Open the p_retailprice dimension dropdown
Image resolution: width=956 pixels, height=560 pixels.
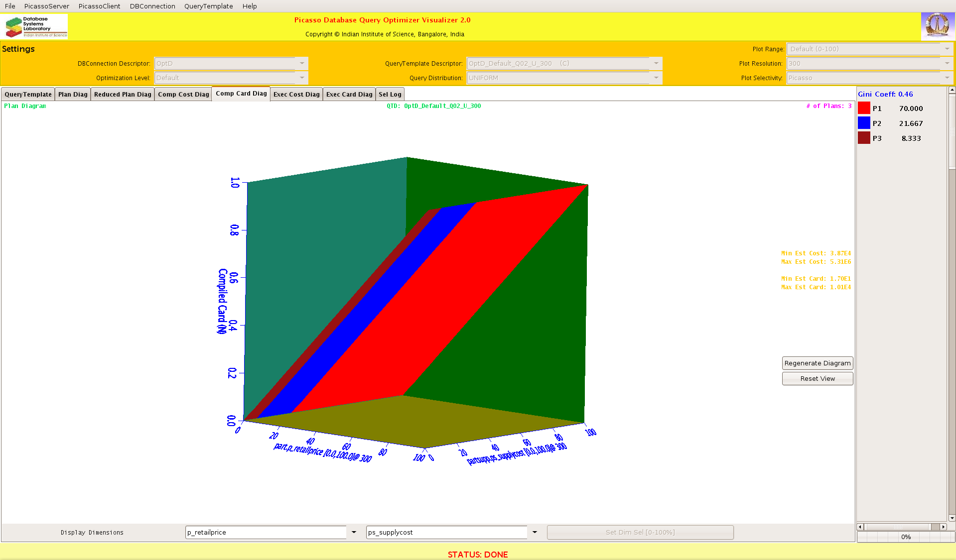pos(354,532)
